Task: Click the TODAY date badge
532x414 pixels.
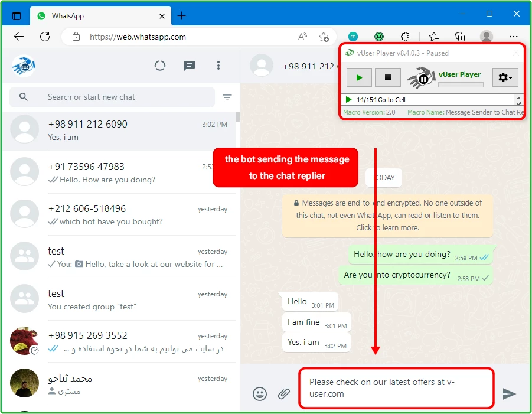Action: (x=384, y=178)
